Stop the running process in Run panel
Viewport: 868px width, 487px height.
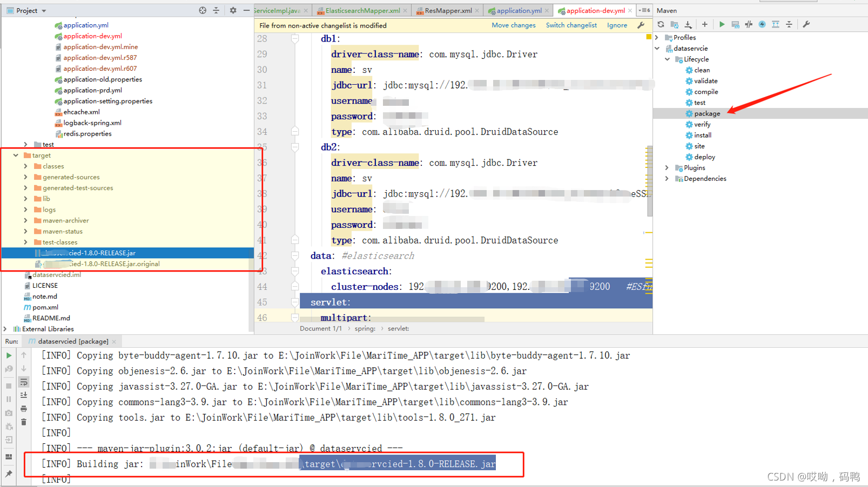(9, 386)
